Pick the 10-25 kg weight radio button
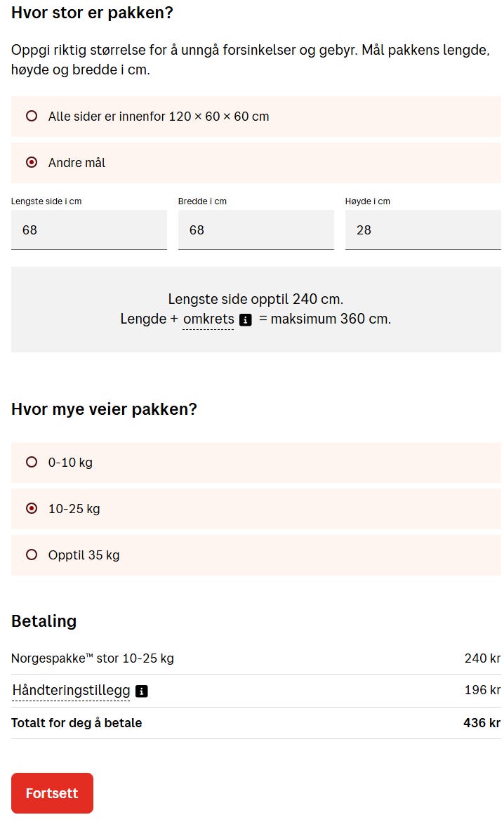504x829 pixels. 32,509
